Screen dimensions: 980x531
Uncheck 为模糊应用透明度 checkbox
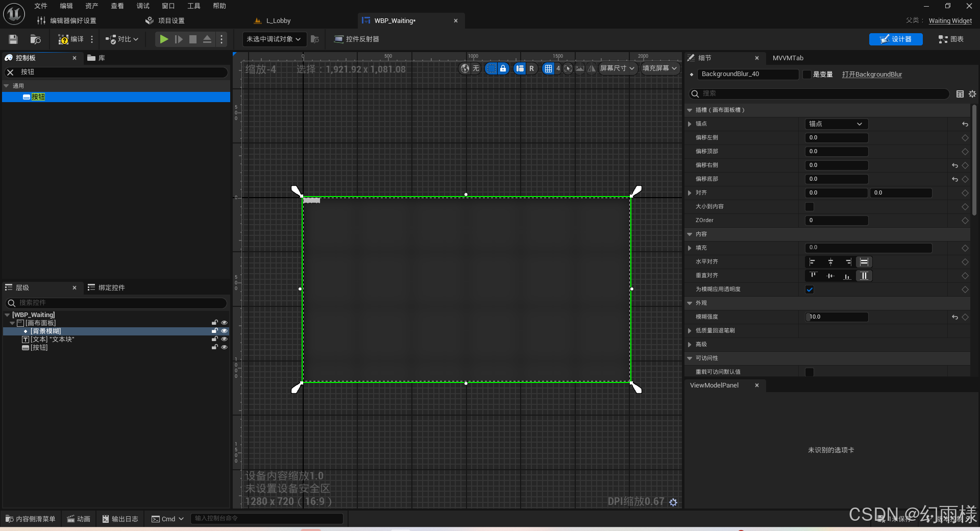click(x=810, y=289)
